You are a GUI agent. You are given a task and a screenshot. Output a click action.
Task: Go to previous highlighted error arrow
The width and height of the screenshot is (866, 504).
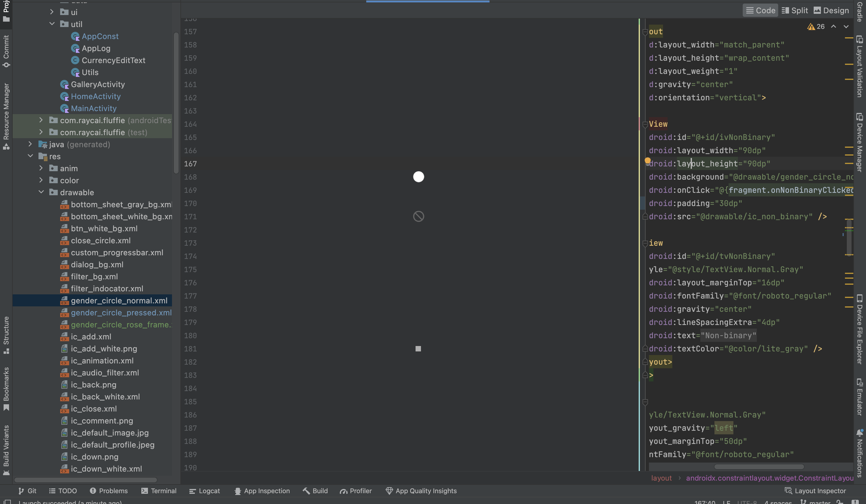pyautogui.click(x=833, y=27)
